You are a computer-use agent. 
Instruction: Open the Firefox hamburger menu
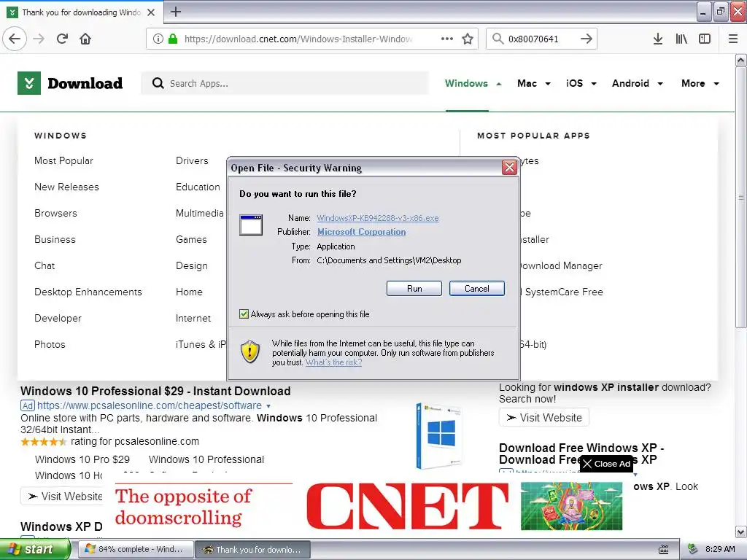tap(733, 39)
